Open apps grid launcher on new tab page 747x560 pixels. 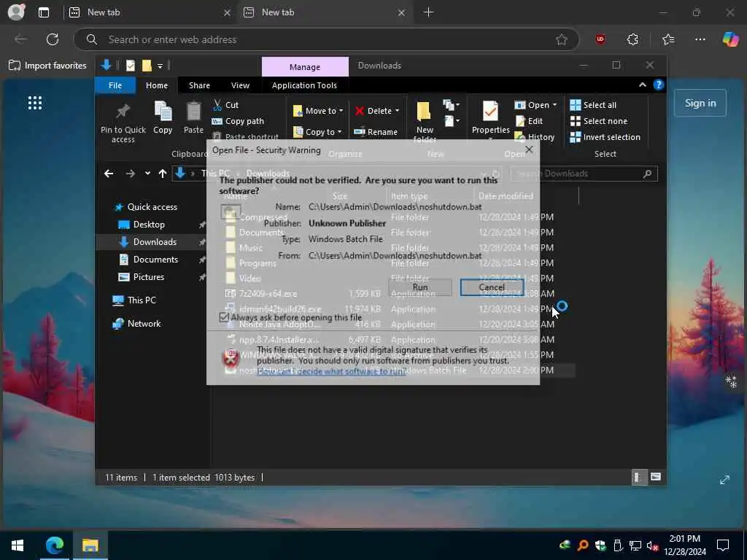point(35,103)
